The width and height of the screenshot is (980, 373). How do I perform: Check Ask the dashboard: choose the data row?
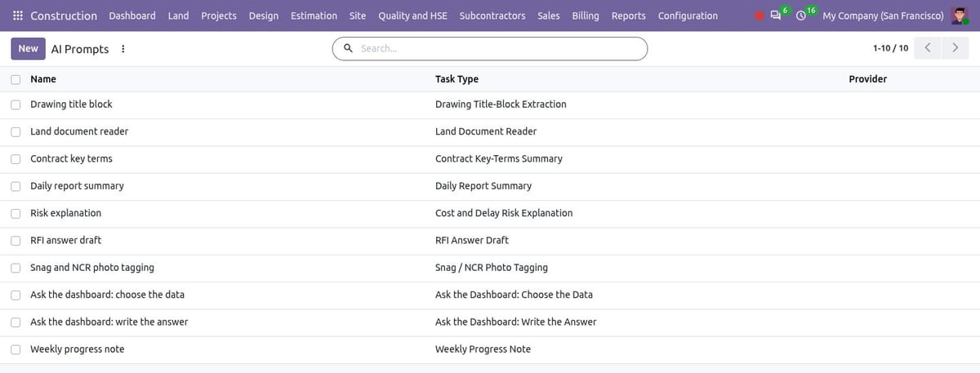16,295
